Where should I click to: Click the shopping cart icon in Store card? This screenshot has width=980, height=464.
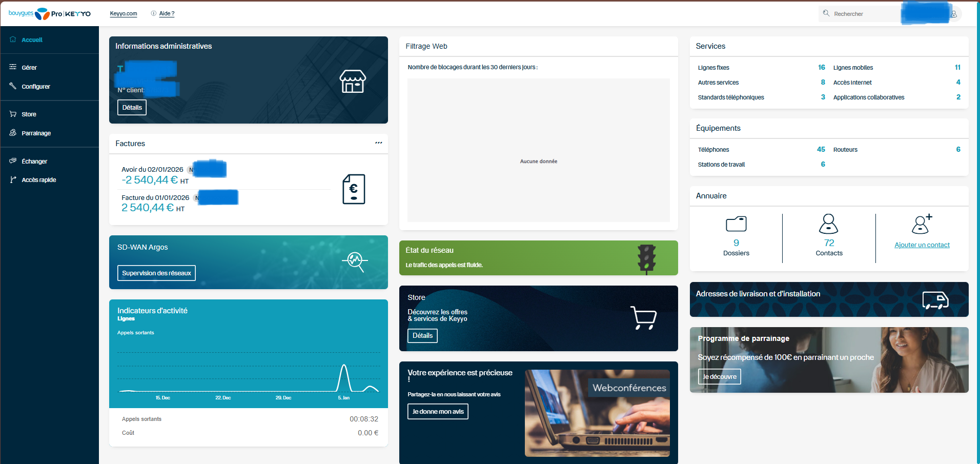(x=643, y=318)
